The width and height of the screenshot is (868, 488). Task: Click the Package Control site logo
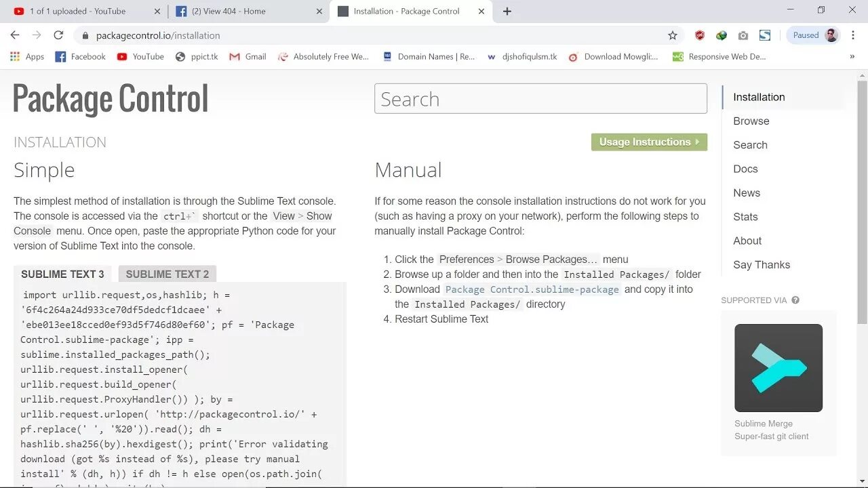pos(111,99)
